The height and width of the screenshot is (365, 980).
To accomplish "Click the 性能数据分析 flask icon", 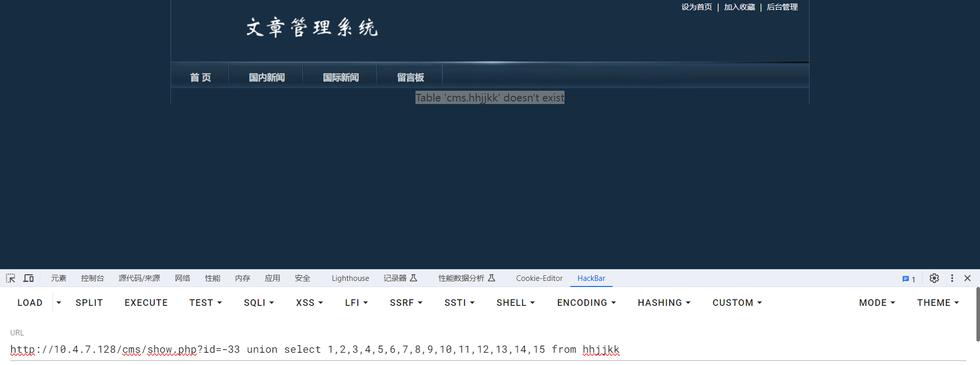I will (492, 278).
